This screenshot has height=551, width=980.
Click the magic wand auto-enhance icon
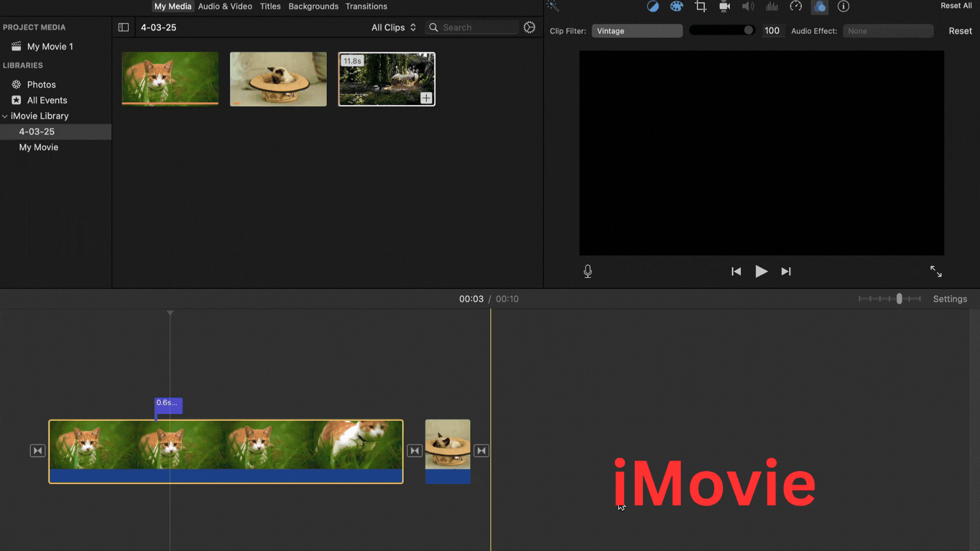click(x=553, y=6)
